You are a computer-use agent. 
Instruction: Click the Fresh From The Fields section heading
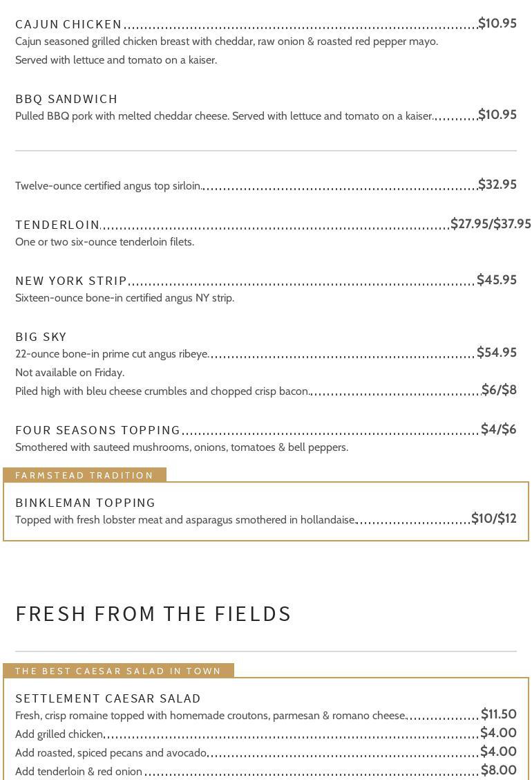click(x=153, y=614)
